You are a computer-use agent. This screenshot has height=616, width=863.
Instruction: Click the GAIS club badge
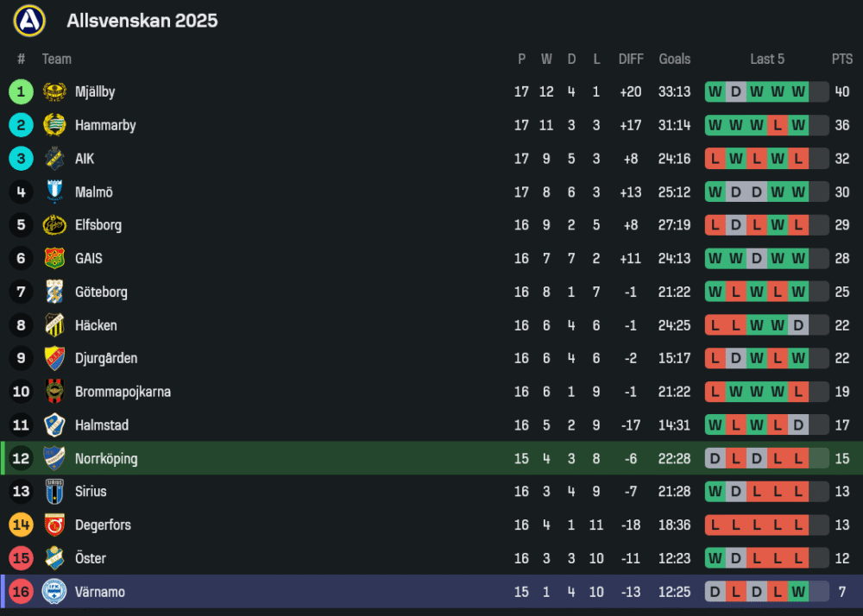[54, 259]
